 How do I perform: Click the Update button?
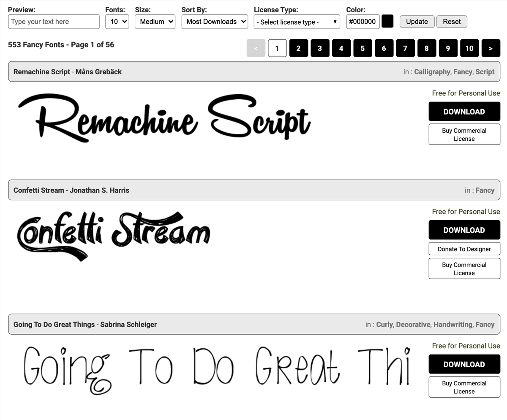[417, 22]
